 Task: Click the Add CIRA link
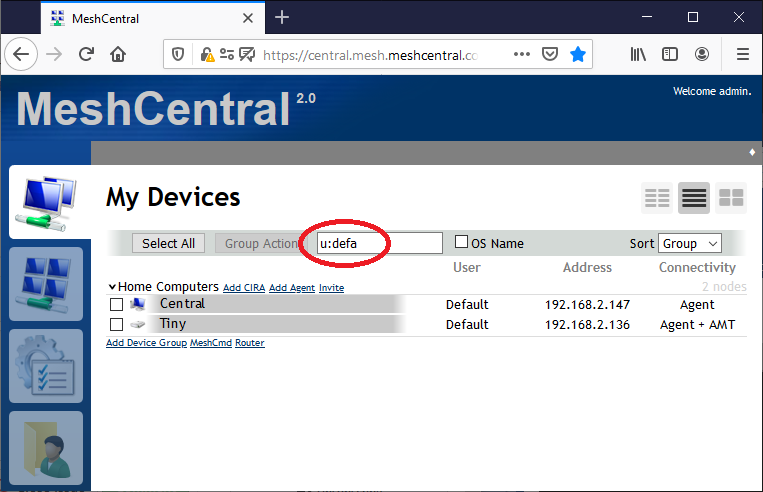(x=244, y=288)
